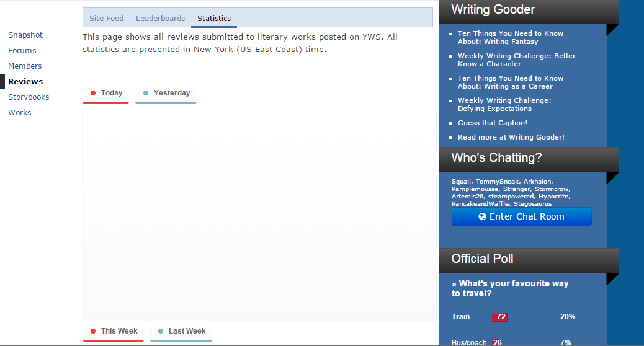Toggle the This Week series
644x346 pixels.
click(114, 331)
